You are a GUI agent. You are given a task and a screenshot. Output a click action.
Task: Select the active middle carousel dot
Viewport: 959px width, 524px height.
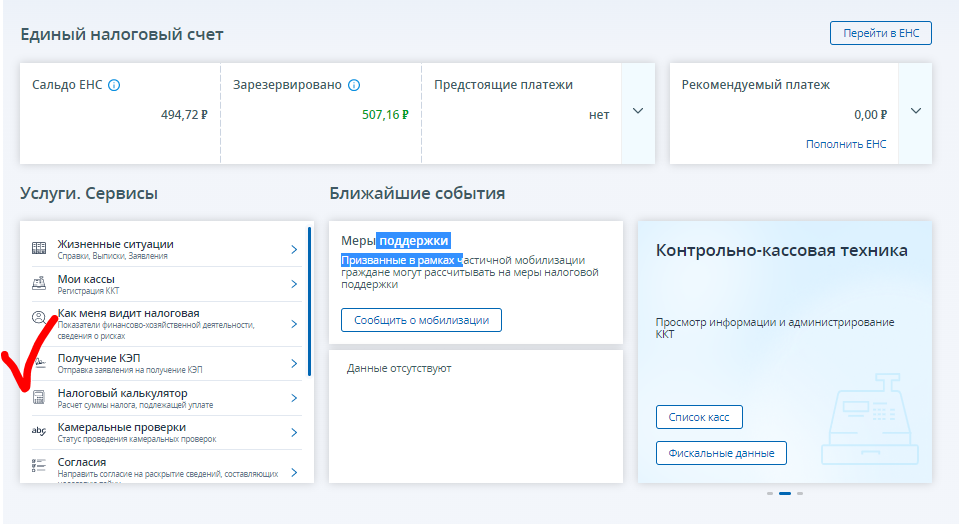pyautogui.click(x=785, y=493)
